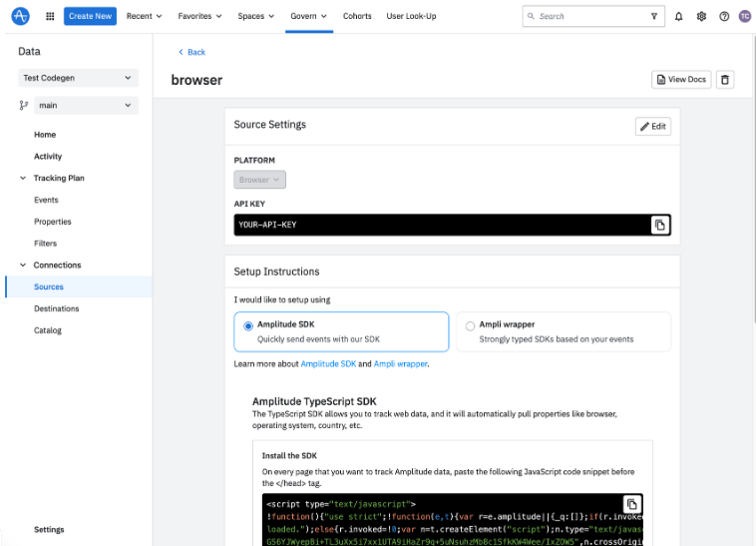This screenshot has width=756, height=546.
Task: Open the settings gear icon
Action: [x=701, y=16]
